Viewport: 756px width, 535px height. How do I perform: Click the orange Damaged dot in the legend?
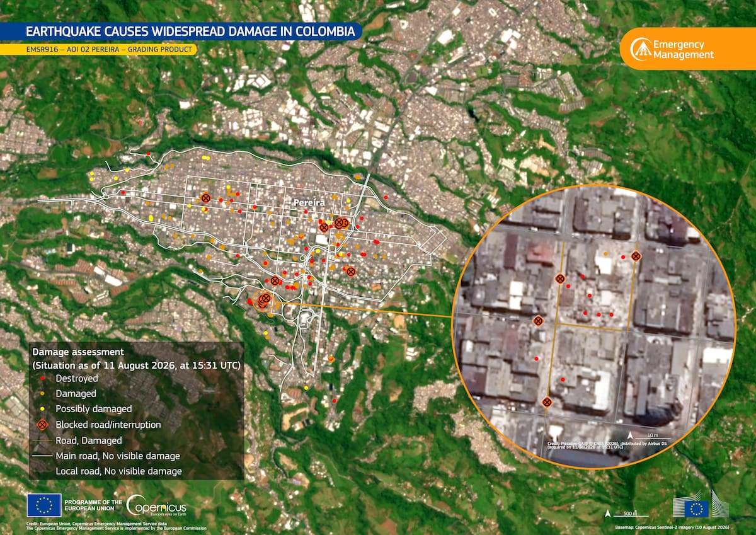42,394
